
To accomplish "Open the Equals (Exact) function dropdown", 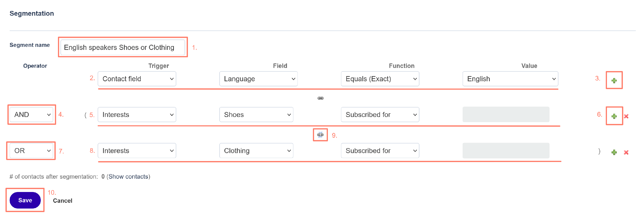I will [x=380, y=79].
